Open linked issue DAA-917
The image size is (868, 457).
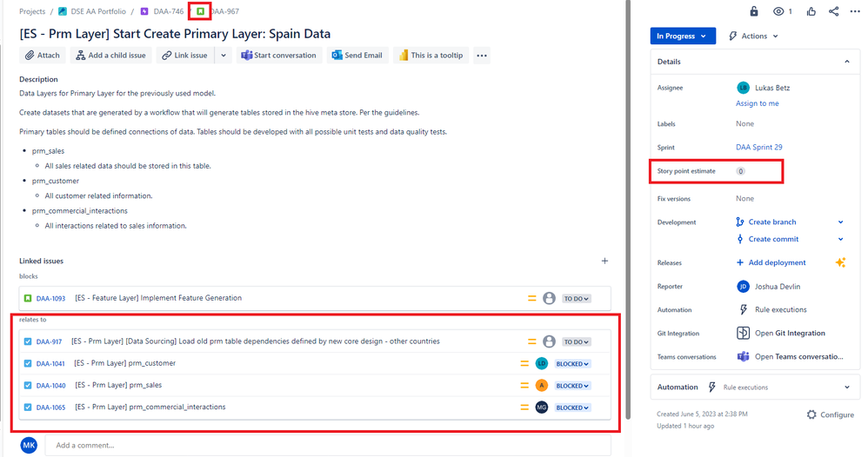(49, 342)
